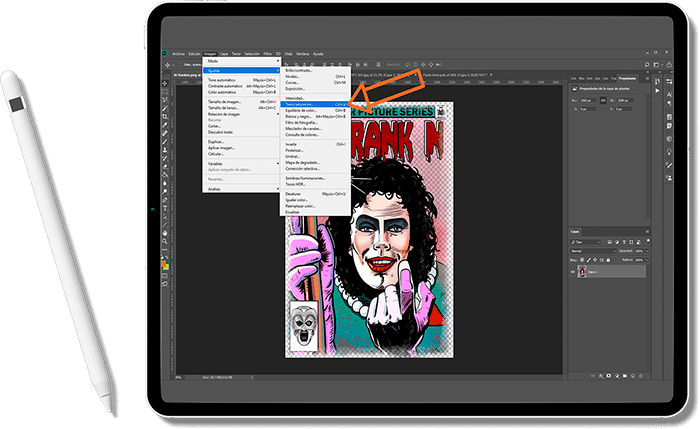
Task: Click the Capa 1 layer thumbnail
Action: click(x=582, y=271)
